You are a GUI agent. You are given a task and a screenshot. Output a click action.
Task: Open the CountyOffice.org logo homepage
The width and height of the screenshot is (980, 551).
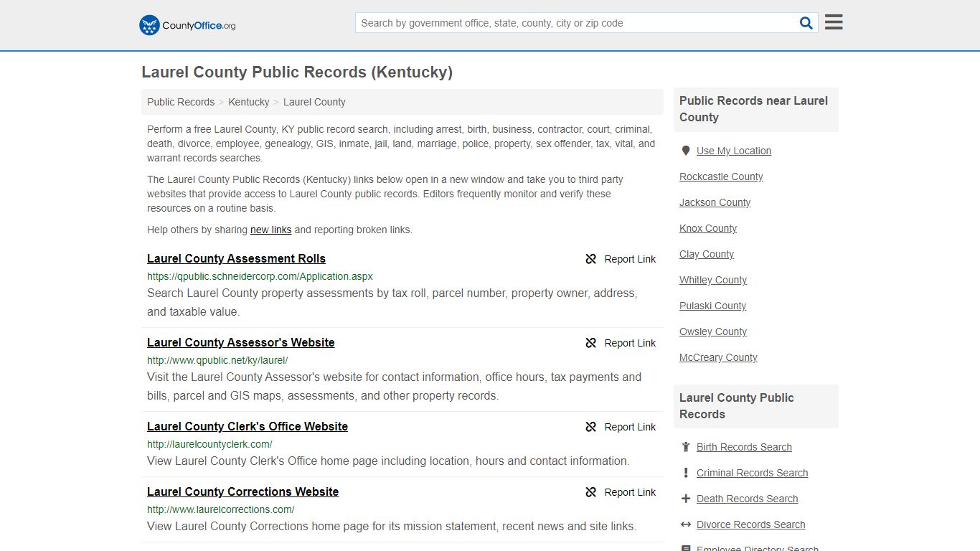[187, 25]
